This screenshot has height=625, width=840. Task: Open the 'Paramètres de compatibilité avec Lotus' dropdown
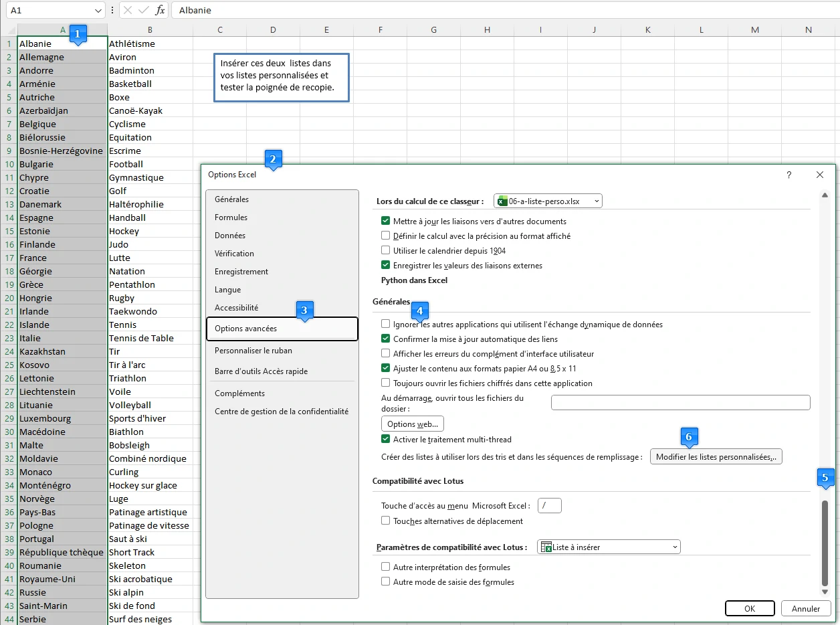(673, 547)
